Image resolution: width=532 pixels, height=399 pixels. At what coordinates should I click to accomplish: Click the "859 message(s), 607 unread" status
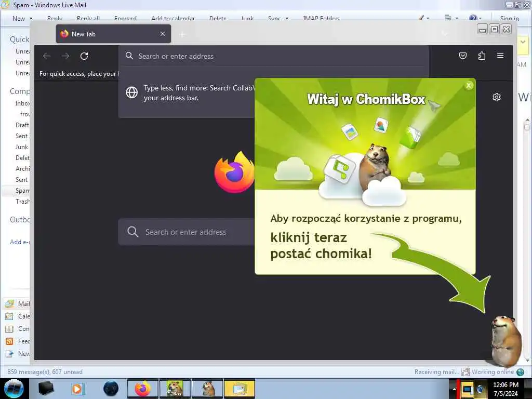[45, 372]
